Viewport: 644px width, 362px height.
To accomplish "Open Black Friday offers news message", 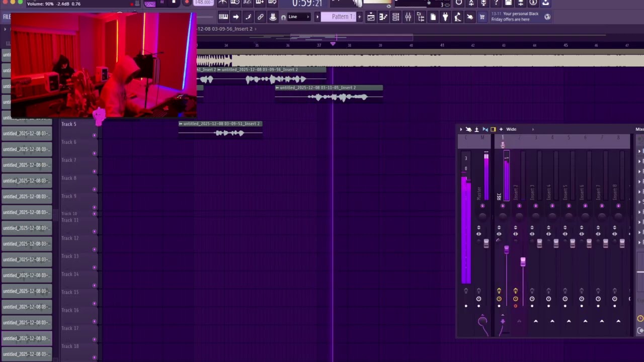I will (515, 17).
